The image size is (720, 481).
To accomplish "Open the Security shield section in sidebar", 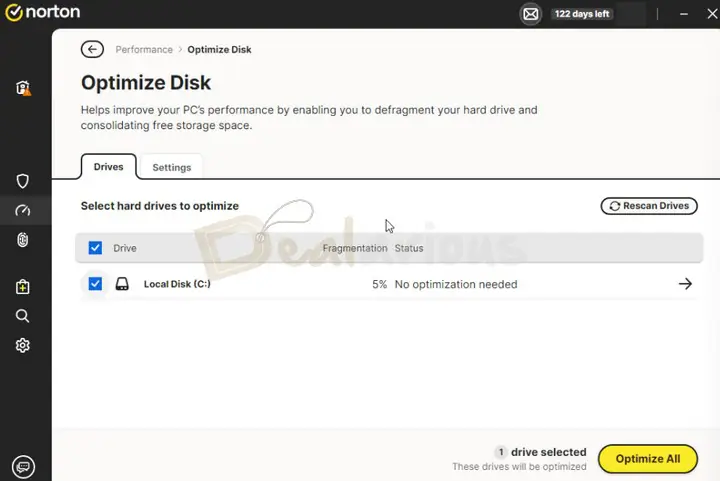I will point(22,181).
